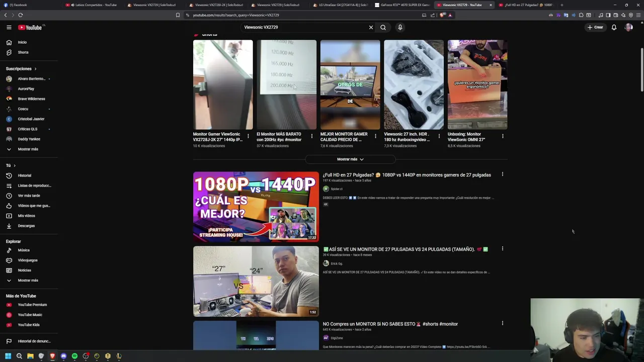The image size is (644, 362).
Task: Open the Monitor Gamer ViewSonic VX2728J-2K short
Action: (223, 84)
